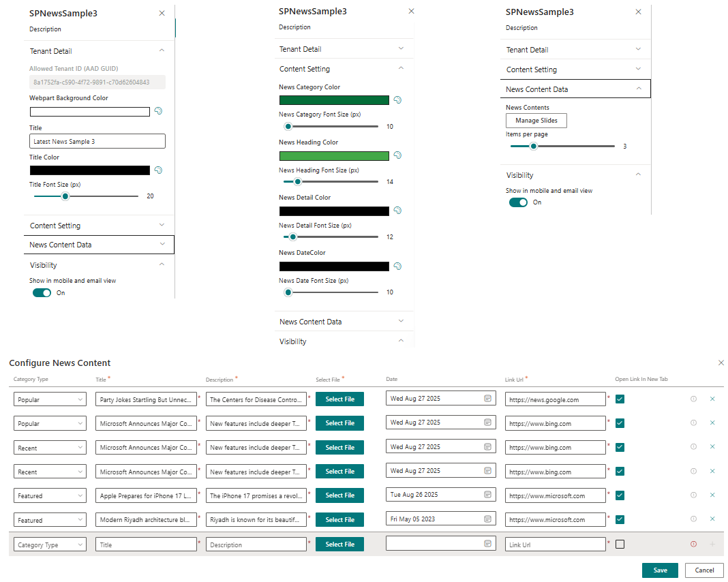Collapse News Content Data in right panel
Image resolution: width=728 pixels, height=582 pixels.
coord(638,89)
